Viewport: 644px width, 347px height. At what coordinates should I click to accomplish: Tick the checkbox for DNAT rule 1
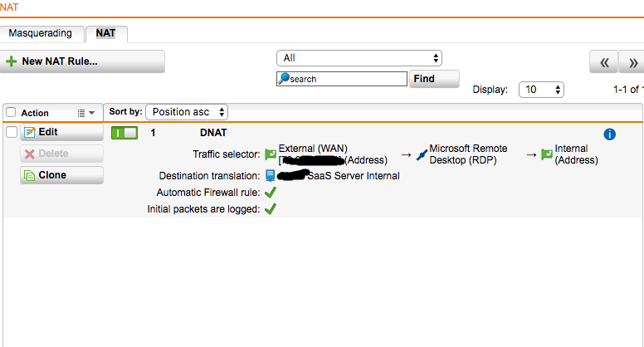pos(12,132)
